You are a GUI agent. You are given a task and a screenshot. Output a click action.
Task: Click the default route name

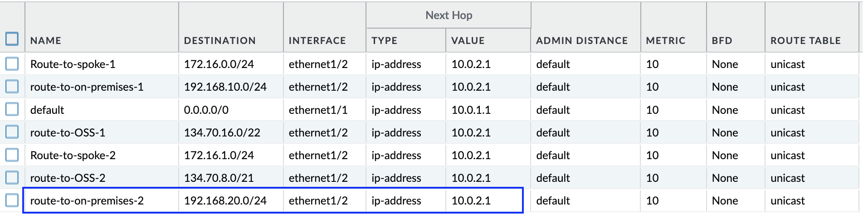pyautogui.click(x=47, y=110)
